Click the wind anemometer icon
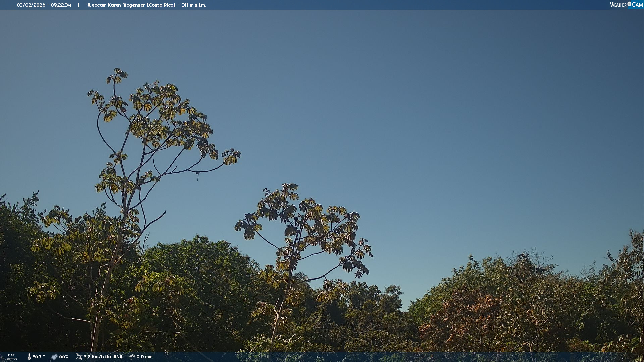The height and width of the screenshot is (362, 644). (x=79, y=357)
